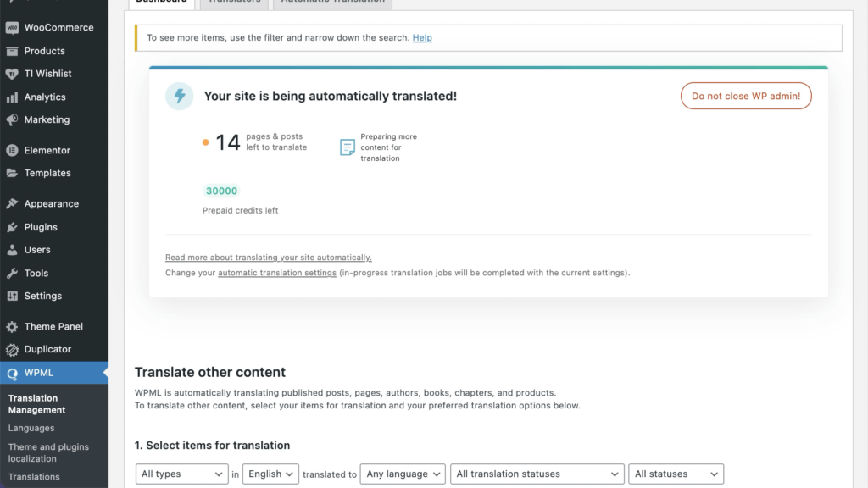Open the Languages submenu item
The width and height of the screenshot is (868, 488).
tap(31, 428)
